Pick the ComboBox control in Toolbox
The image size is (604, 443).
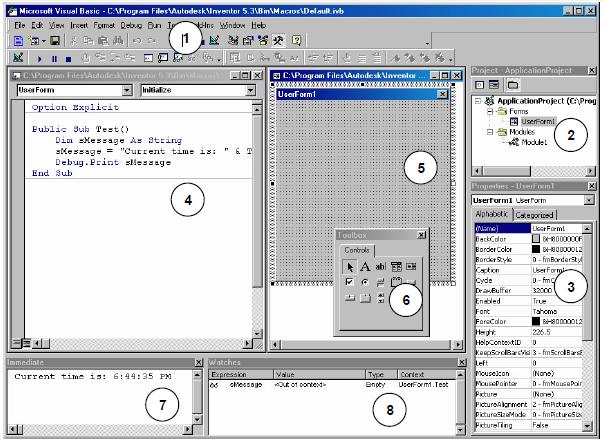click(396, 267)
